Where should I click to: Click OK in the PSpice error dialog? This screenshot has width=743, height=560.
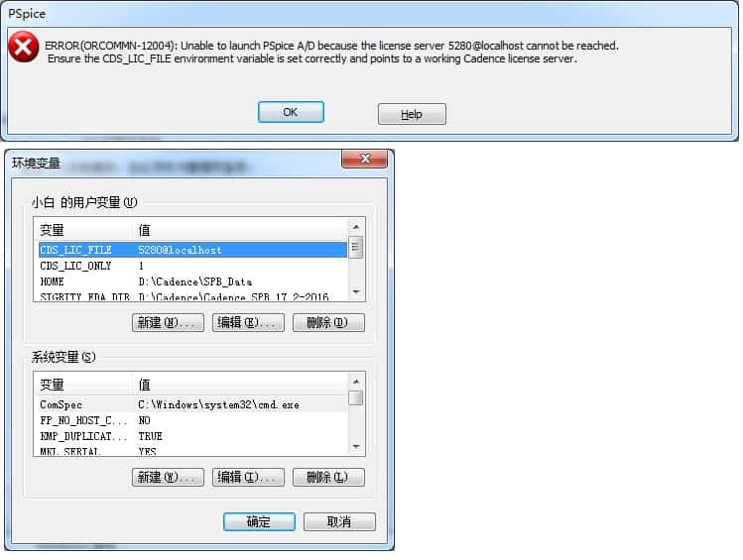[x=291, y=112]
